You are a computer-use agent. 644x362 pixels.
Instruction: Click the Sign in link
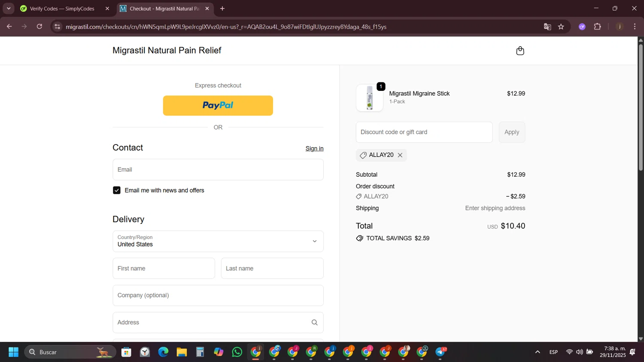314,148
